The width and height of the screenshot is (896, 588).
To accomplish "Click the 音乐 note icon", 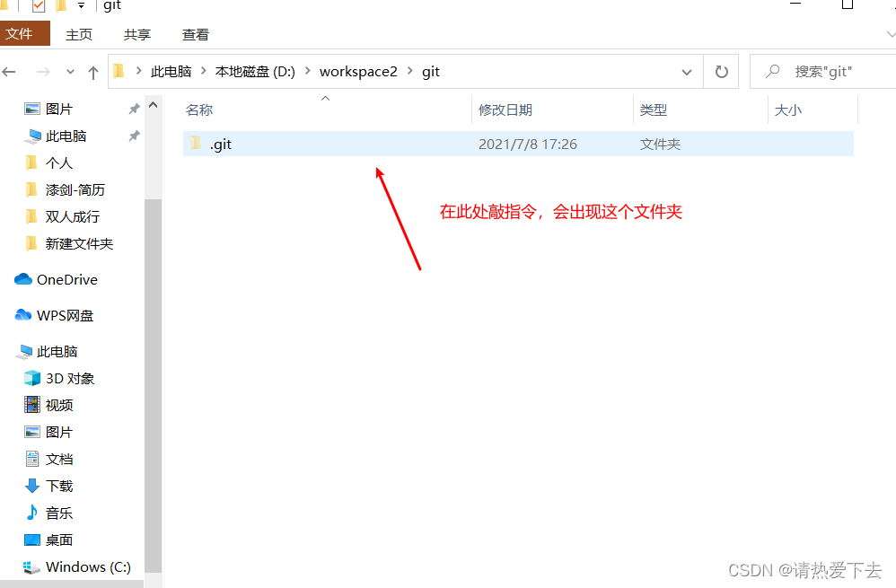I will click(x=32, y=512).
